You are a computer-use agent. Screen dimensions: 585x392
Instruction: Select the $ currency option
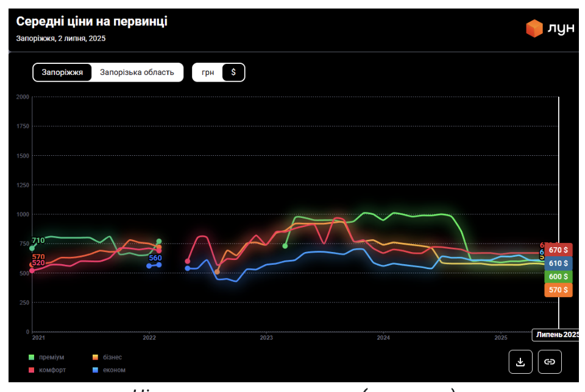tap(233, 72)
